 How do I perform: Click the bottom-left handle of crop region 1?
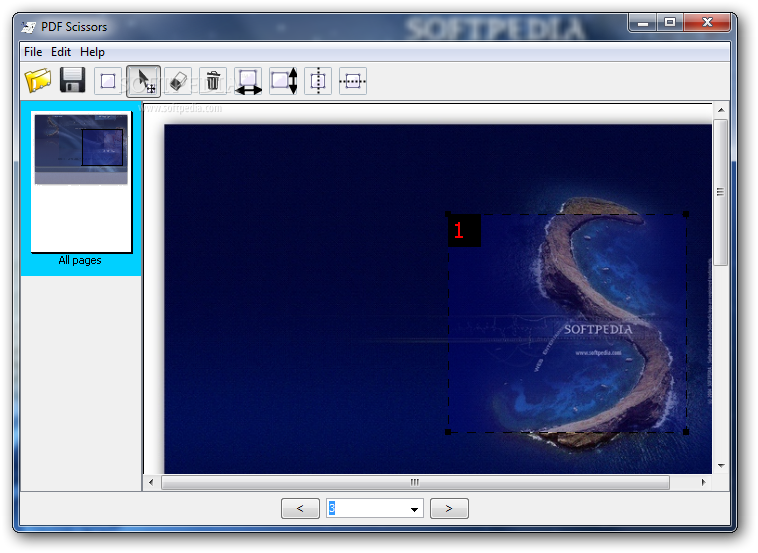point(448,432)
